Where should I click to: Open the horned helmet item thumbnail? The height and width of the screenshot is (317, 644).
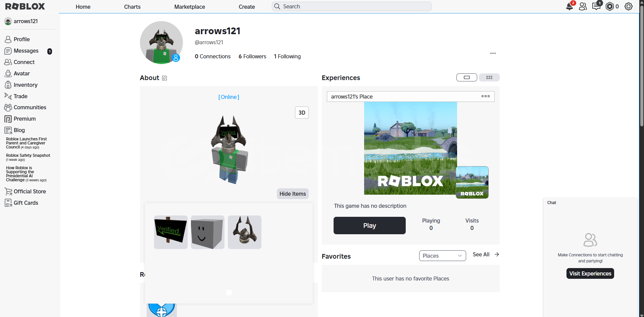tap(245, 232)
